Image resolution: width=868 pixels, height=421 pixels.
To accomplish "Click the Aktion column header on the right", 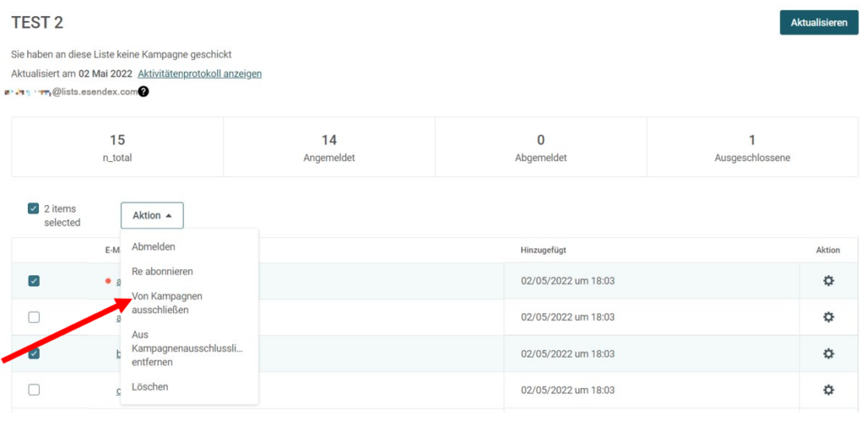I will click(x=827, y=250).
